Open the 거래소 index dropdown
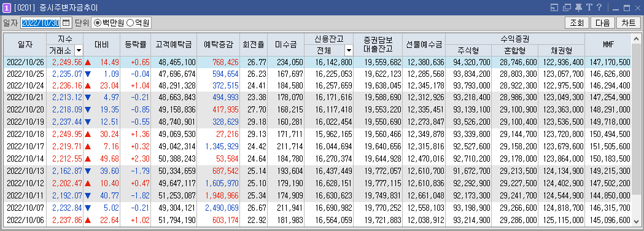644x231 pixels. pyautogui.click(x=78, y=50)
